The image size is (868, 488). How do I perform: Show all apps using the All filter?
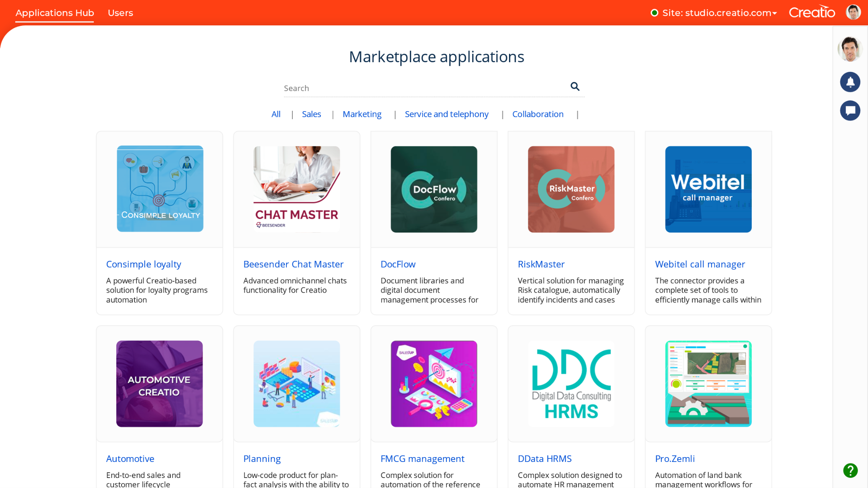(x=276, y=114)
